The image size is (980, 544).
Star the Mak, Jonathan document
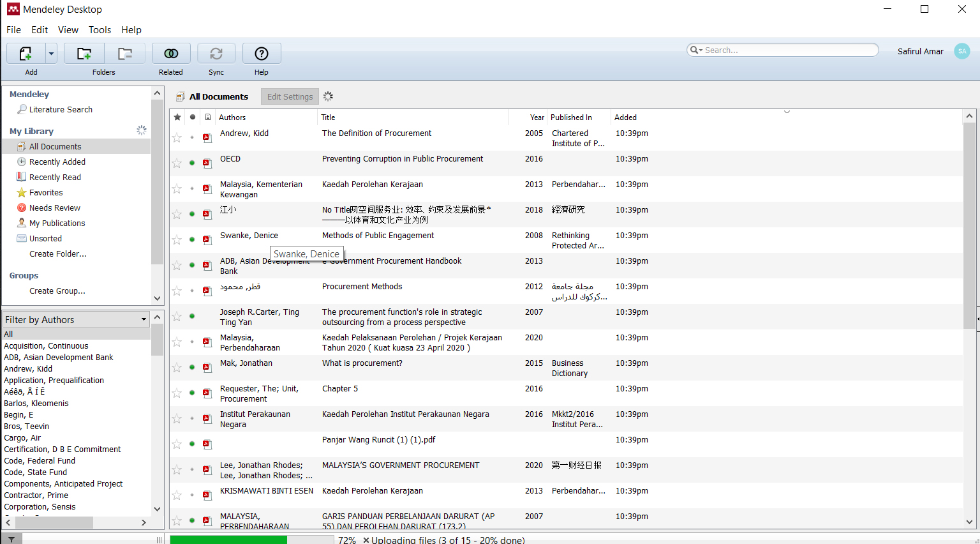177,368
